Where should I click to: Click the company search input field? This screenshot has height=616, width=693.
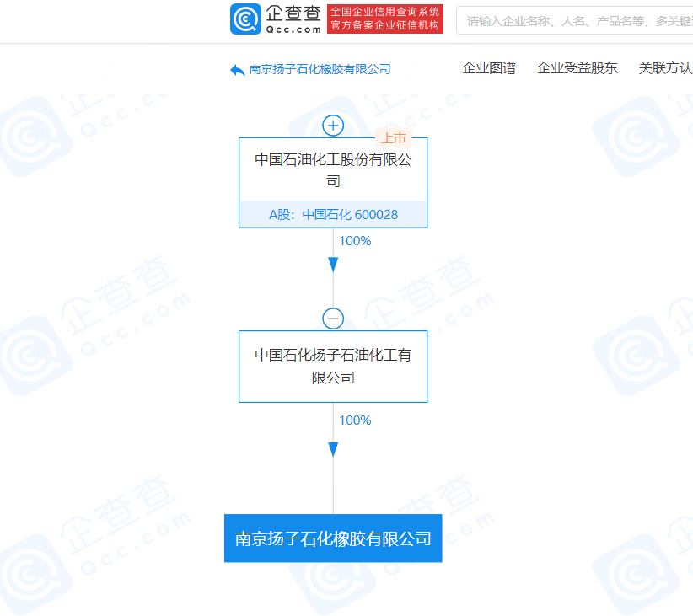(575, 20)
